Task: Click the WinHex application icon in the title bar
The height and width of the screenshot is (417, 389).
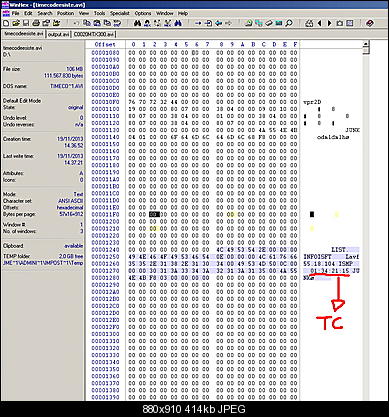Action: (5, 4)
